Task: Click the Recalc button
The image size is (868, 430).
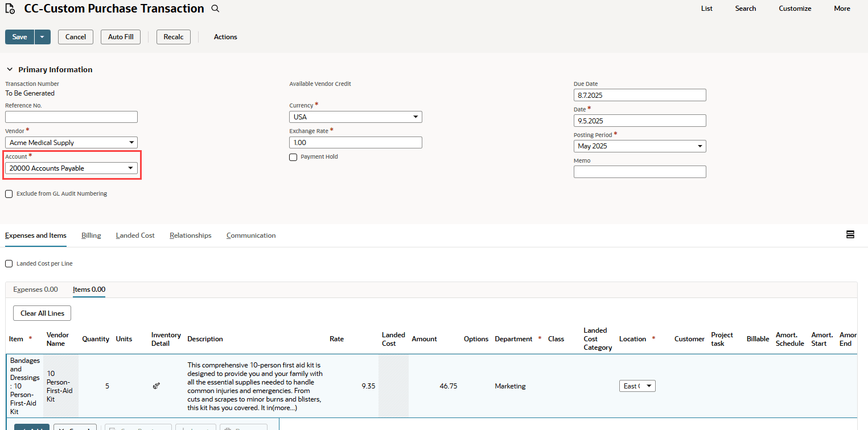Action: coord(174,37)
